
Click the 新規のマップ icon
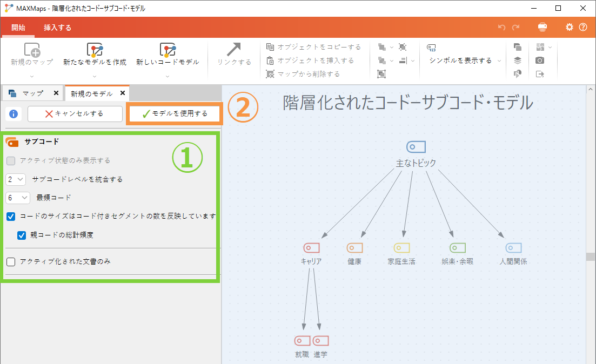pyautogui.click(x=32, y=50)
